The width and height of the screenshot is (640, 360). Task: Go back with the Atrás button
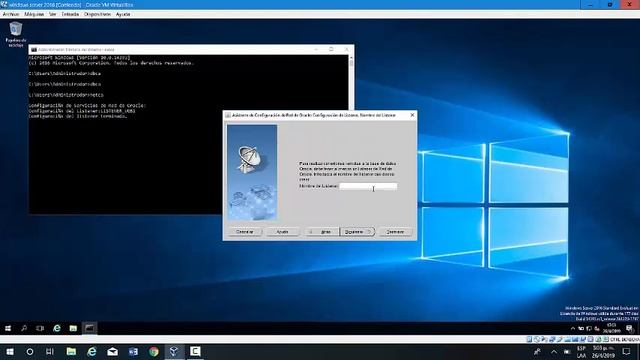[322, 232]
